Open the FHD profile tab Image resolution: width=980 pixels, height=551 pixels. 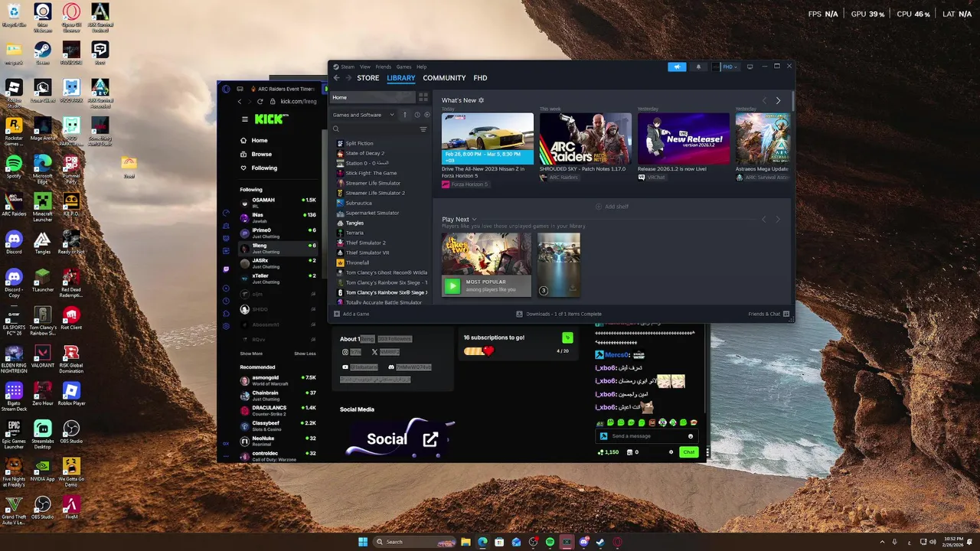[x=480, y=78]
